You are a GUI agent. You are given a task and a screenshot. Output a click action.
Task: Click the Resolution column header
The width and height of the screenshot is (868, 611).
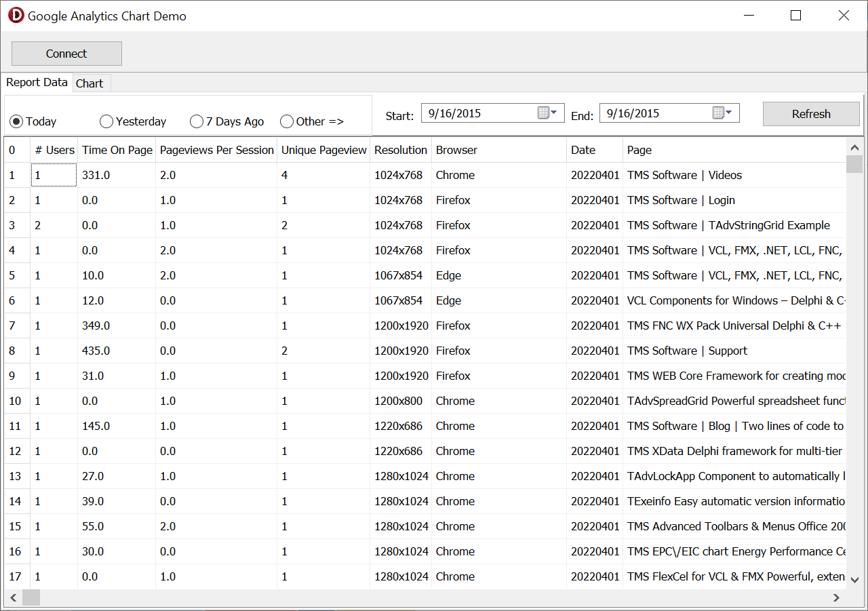[x=401, y=150]
